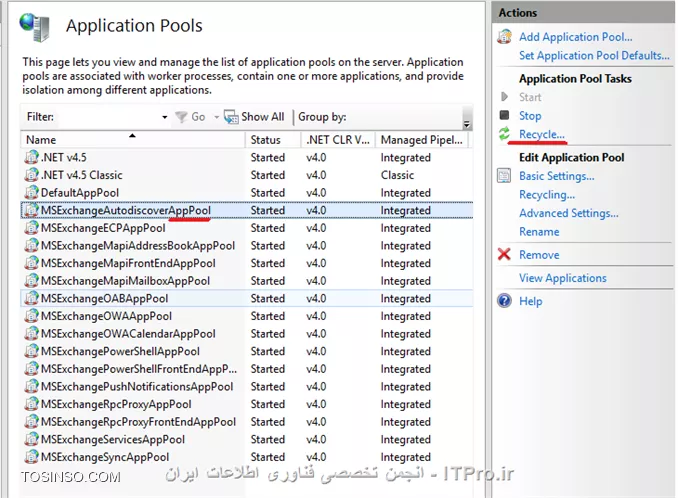
Task: Click the .NET v4.5 pool icon
Action: (31, 157)
